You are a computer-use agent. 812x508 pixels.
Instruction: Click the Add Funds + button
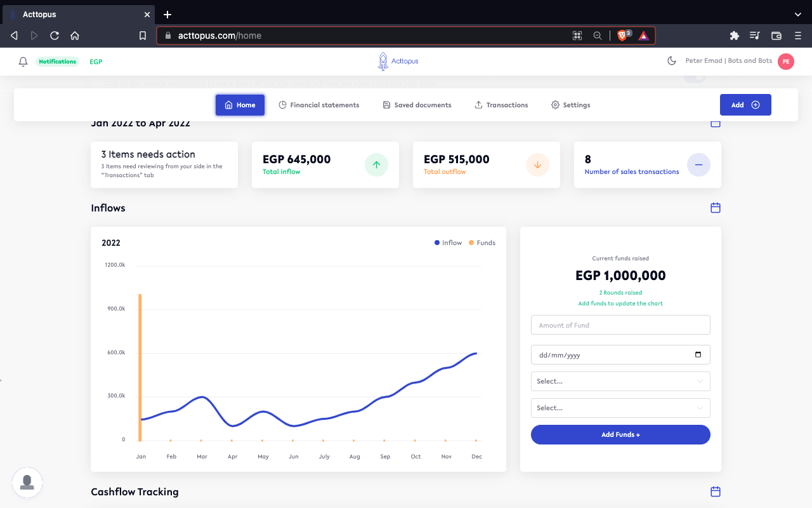[620, 434]
